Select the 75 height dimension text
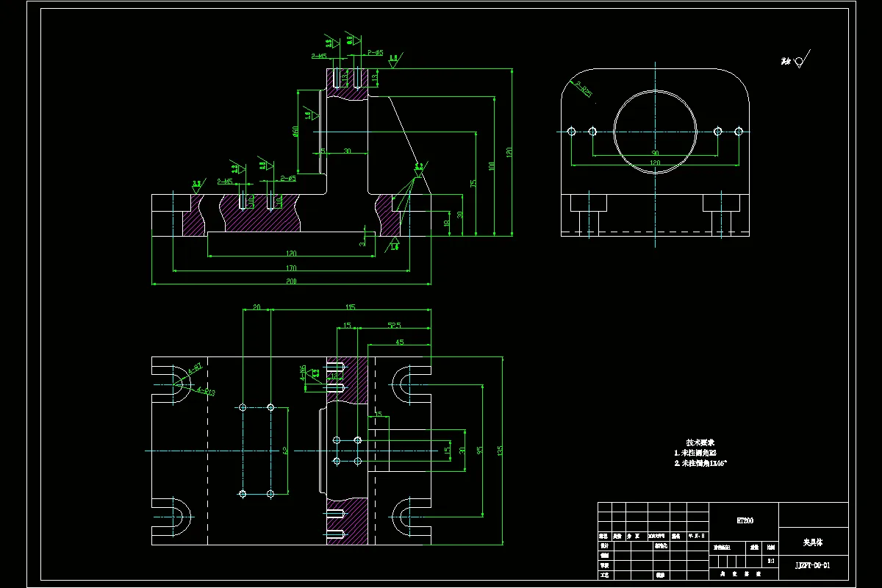Viewport: 882px width, 588px height. click(474, 183)
